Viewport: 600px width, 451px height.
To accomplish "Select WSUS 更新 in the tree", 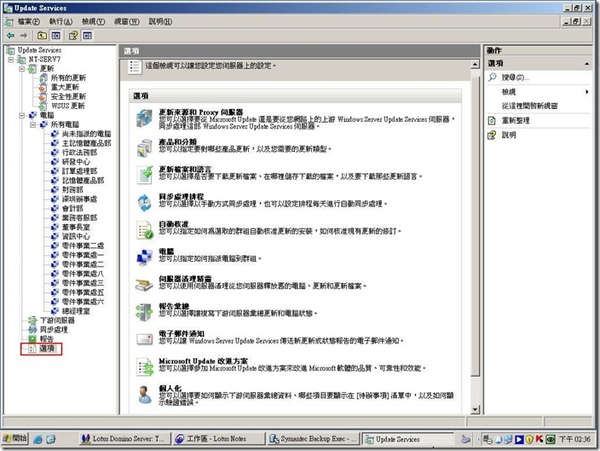I will coord(68,106).
